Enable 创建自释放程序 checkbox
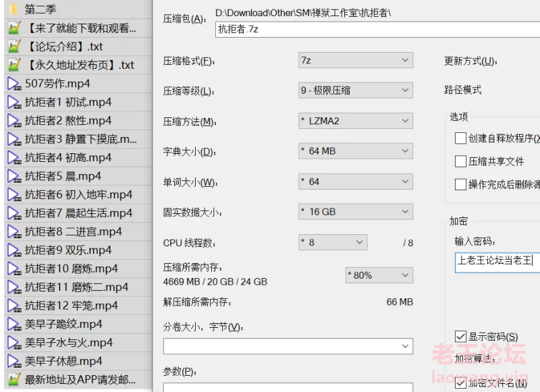 [x=460, y=138]
